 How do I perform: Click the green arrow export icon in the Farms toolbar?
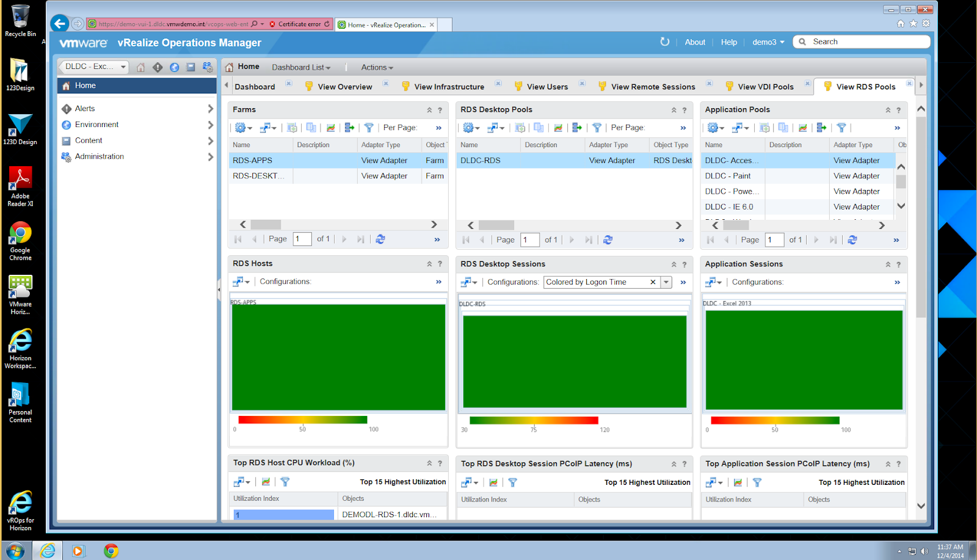click(x=349, y=128)
